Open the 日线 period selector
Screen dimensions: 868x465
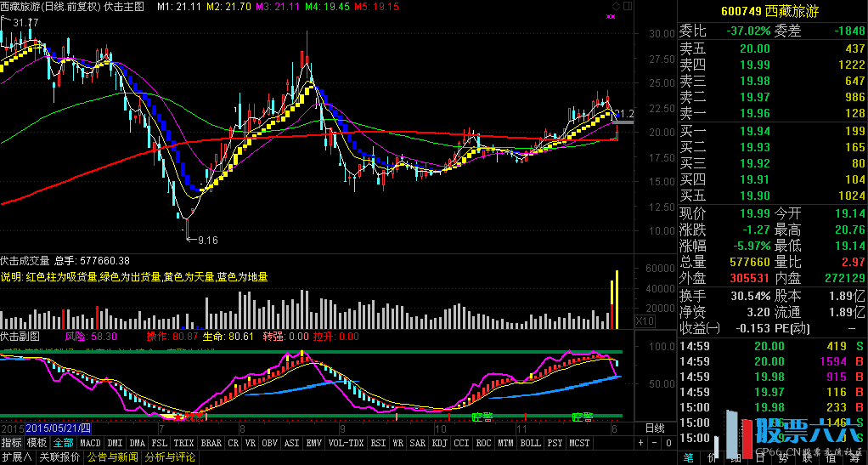coord(655,428)
